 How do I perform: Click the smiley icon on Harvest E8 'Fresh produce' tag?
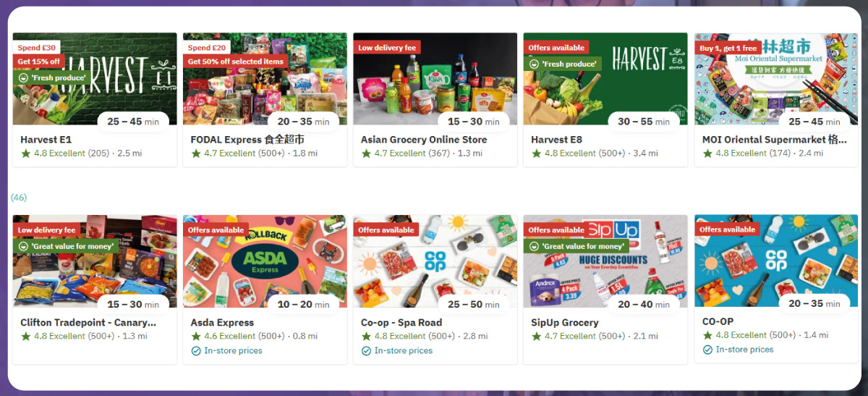tap(534, 64)
